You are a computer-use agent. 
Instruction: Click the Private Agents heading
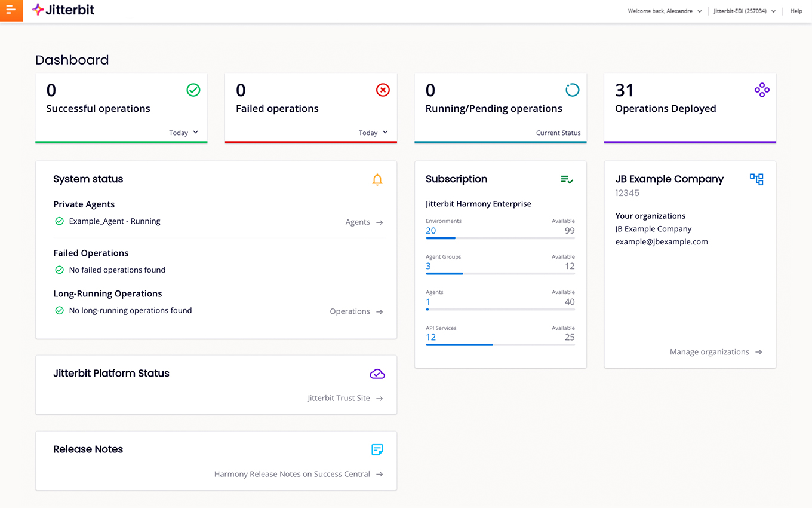coord(84,204)
